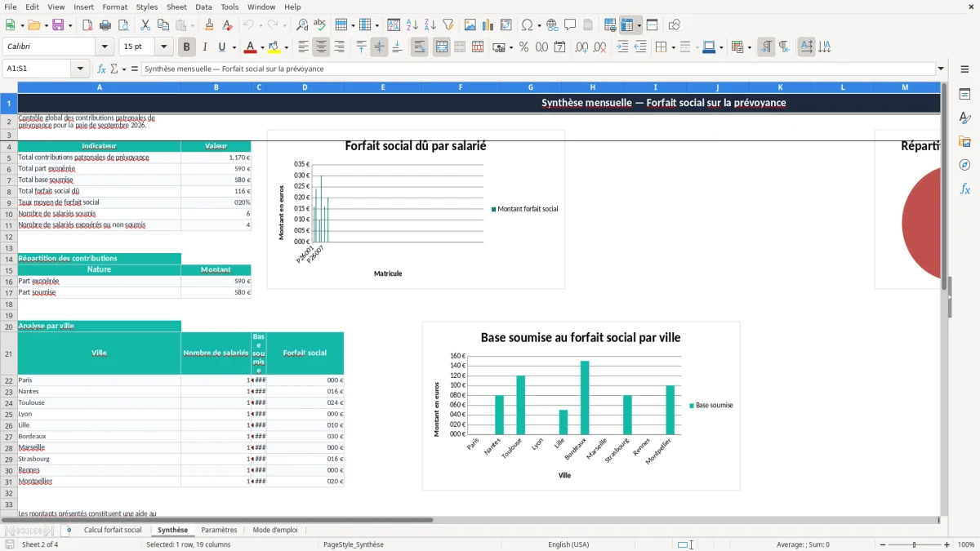Viewport: 980px width, 551px height.
Task: Sort descending
Action: (x=430, y=25)
